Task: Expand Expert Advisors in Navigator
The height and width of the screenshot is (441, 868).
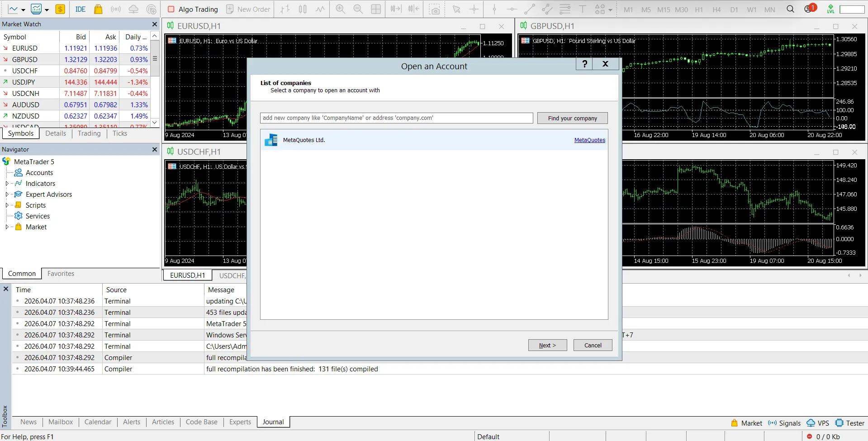Action: tap(6, 194)
